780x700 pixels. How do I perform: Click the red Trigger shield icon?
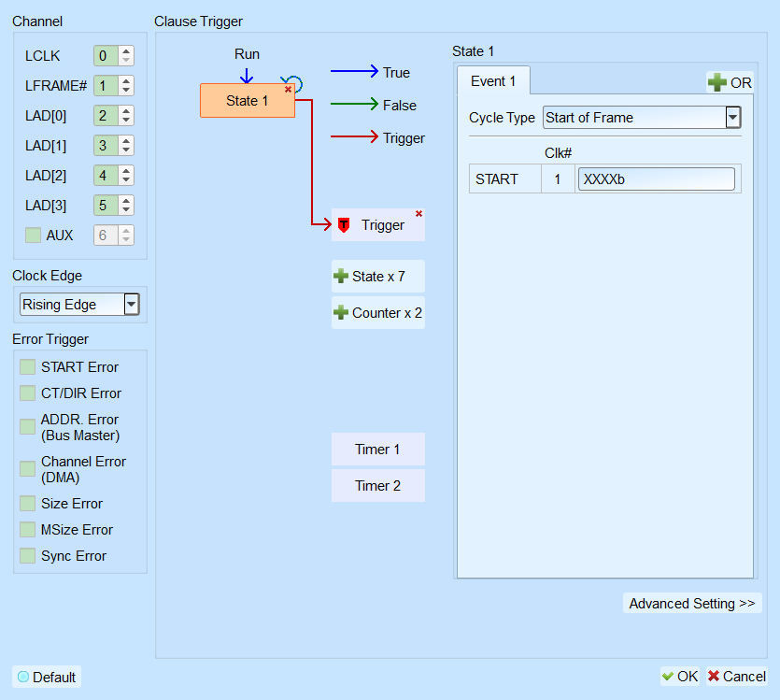click(343, 225)
